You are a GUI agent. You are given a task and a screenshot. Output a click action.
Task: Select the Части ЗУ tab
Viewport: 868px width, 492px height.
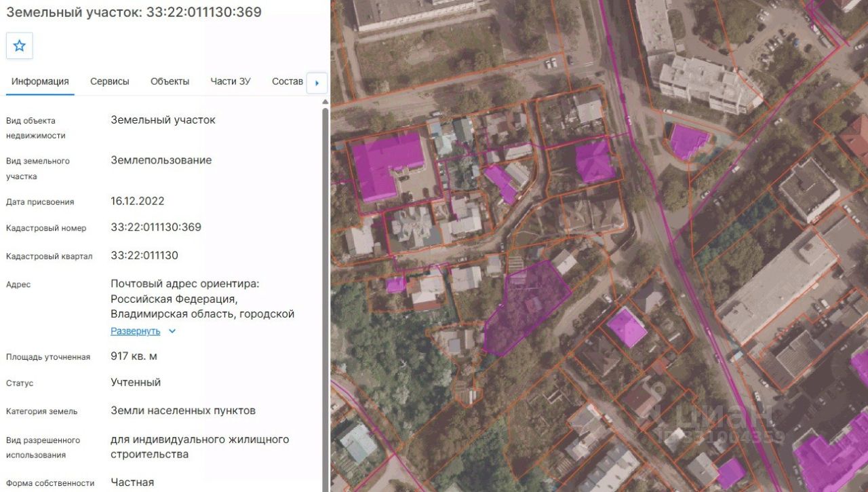pos(231,81)
